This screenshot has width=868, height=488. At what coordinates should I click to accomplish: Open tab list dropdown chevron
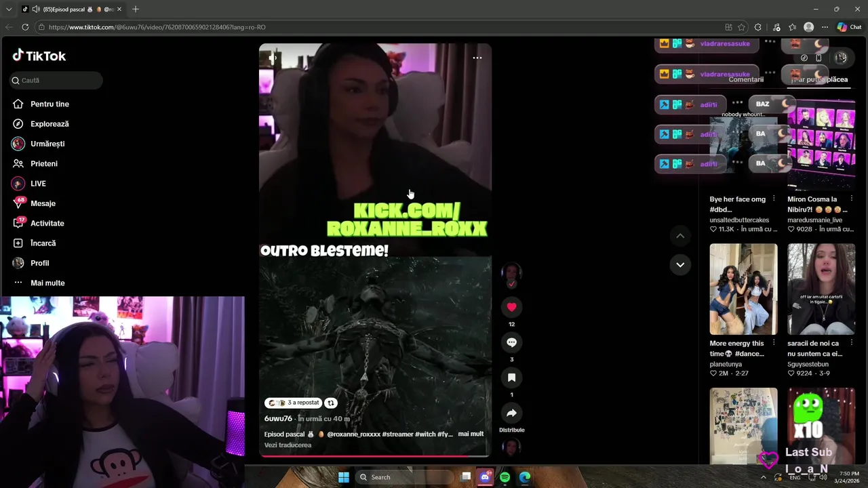point(9,9)
